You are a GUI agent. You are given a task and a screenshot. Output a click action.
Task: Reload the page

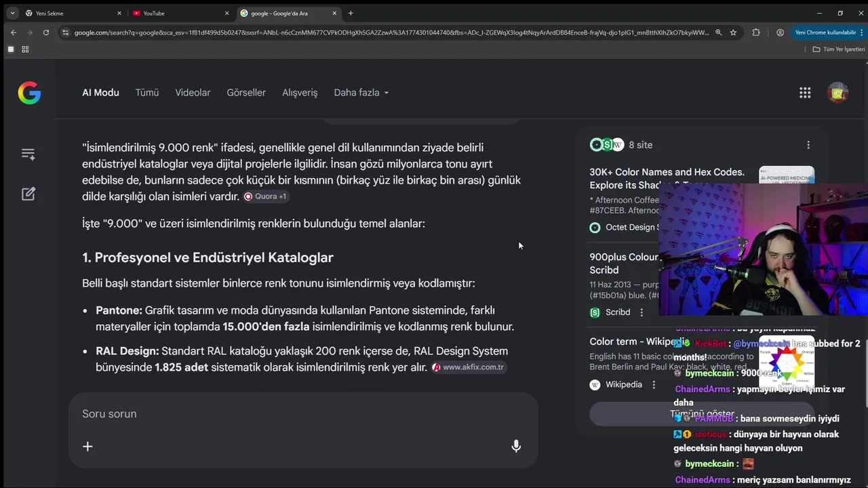click(46, 33)
